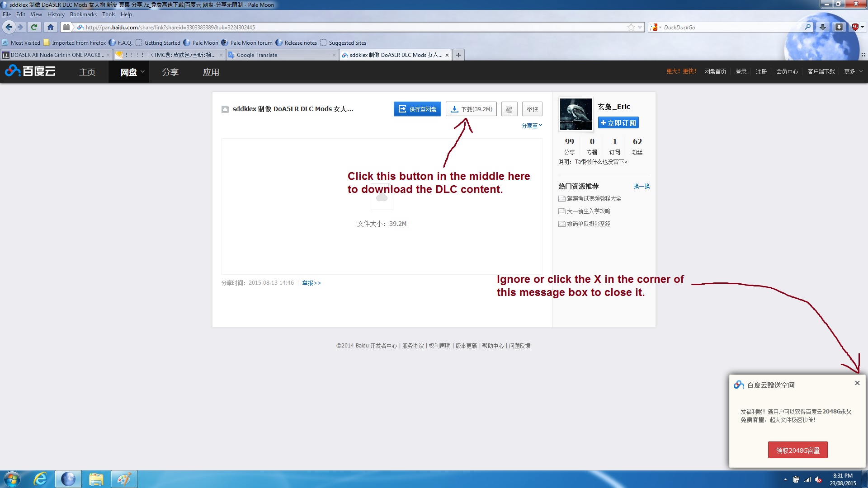The width and height of the screenshot is (868, 488).
Task: Click the Adblock ABL shield icon
Action: [x=855, y=27]
